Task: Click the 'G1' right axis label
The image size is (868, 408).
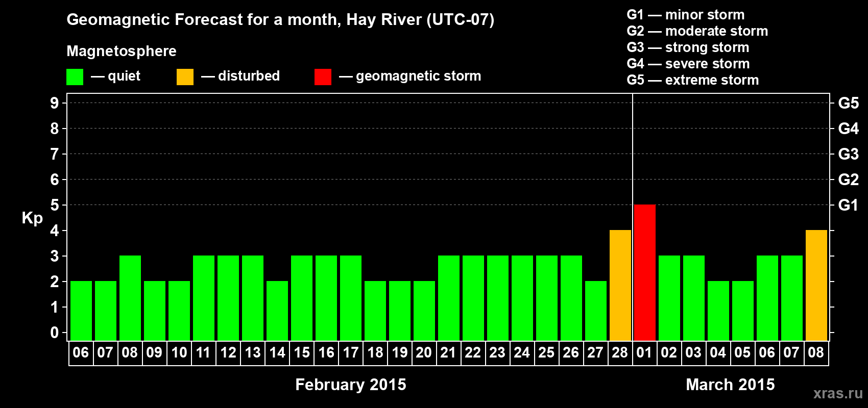Action: pyautogui.click(x=848, y=205)
